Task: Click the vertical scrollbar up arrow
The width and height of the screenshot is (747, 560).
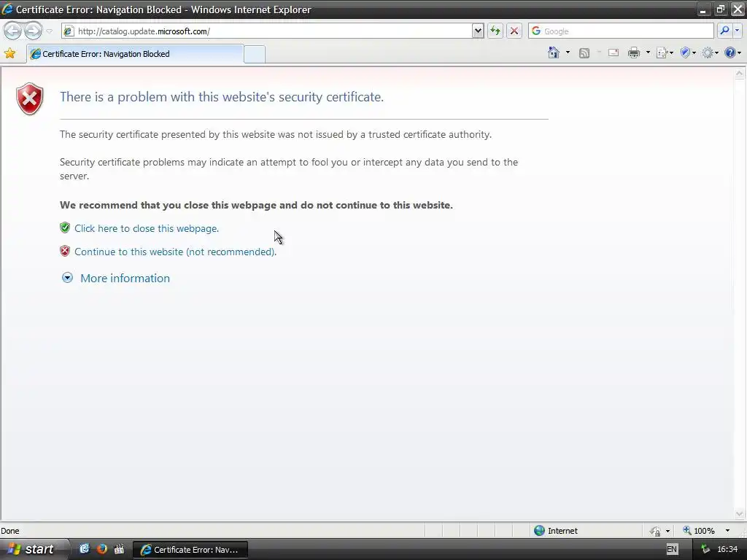Action: click(740, 74)
